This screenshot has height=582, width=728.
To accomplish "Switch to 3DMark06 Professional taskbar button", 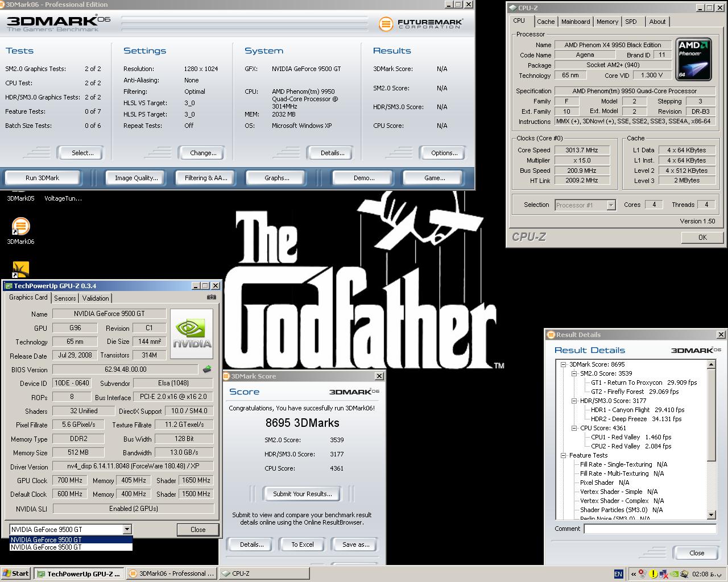I will click(172, 573).
